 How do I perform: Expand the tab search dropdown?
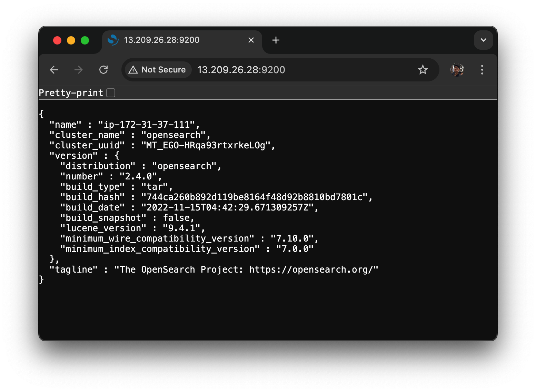coord(483,40)
